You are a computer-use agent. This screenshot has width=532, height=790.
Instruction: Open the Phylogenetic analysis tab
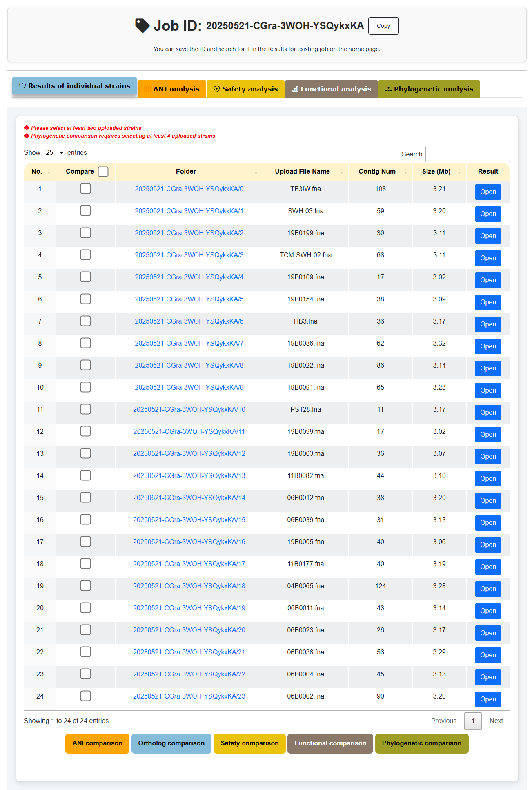pyautogui.click(x=429, y=89)
